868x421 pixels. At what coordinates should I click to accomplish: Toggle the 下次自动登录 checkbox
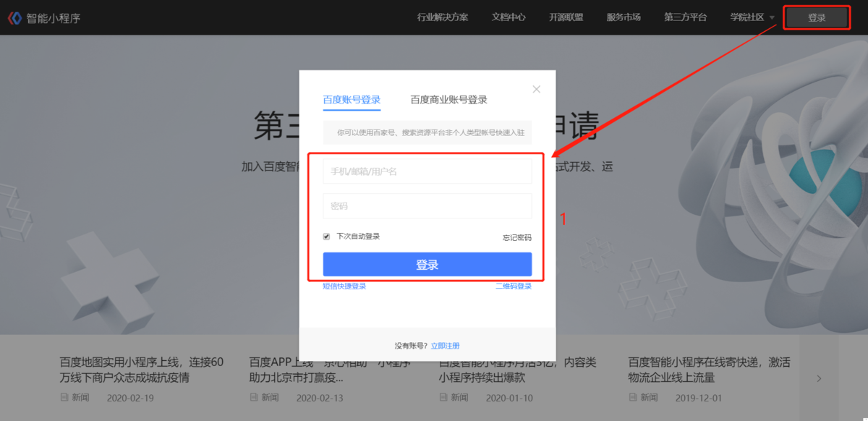tap(327, 237)
